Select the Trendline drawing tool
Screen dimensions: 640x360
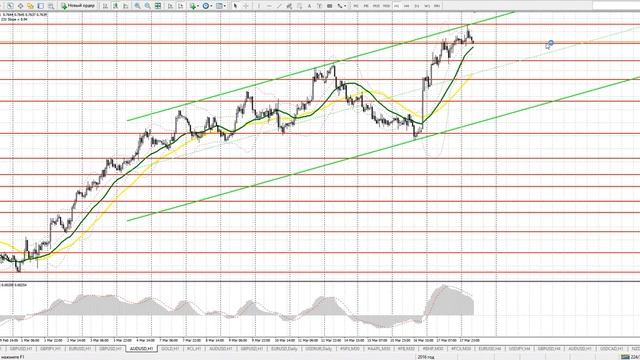279,6
